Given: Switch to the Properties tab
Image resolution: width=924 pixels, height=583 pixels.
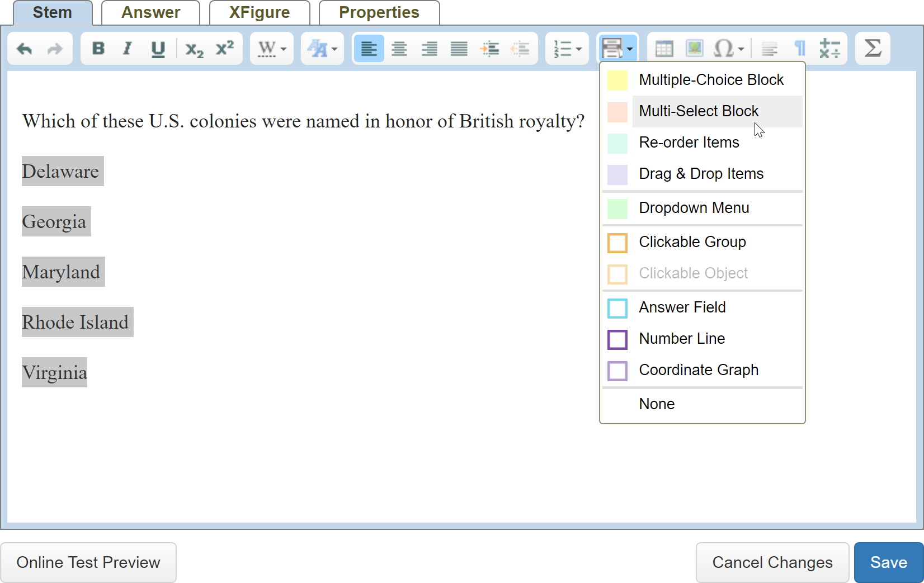Looking at the screenshot, I should pos(379,13).
